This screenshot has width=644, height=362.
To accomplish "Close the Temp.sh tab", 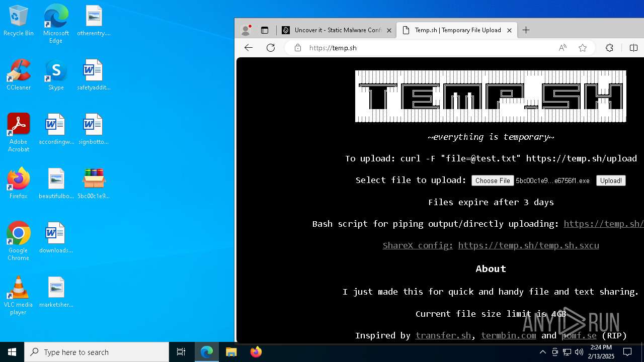I will pyautogui.click(x=509, y=30).
